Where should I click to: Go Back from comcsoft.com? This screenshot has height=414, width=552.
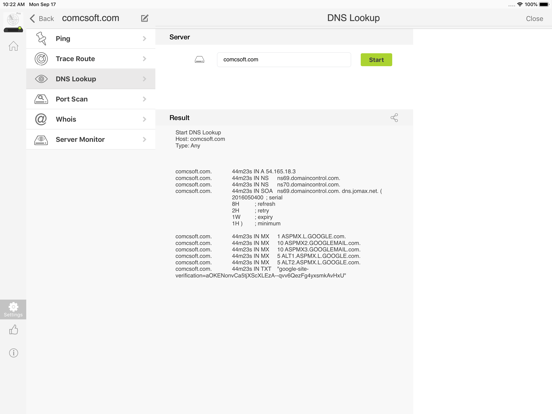(42, 18)
